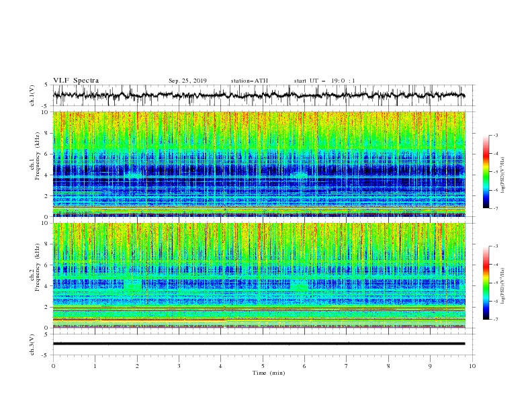Image resolution: width=532 pixels, height=411 pixels.
Task: Click the "station=ATH" header label
Action: (x=249, y=81)
